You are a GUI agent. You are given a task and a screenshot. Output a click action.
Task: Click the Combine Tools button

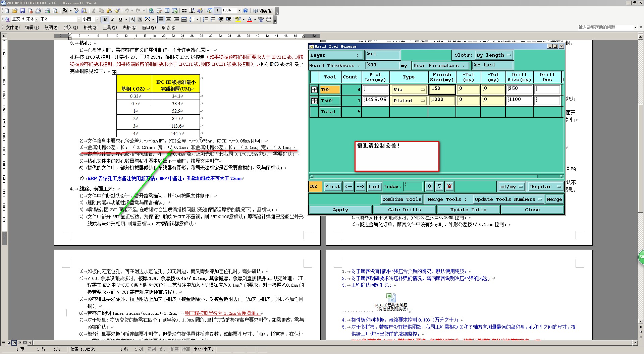[402, 199]
